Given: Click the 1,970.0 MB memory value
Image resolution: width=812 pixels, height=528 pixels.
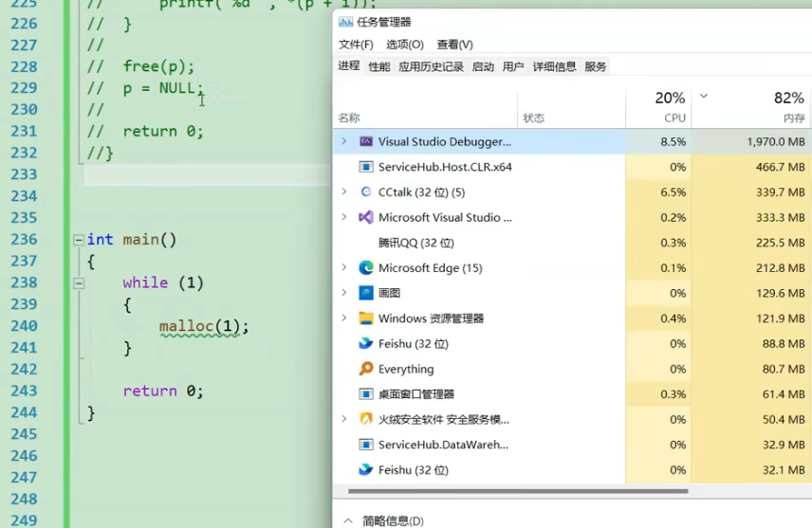Looking at the screenshot, I should (x=776, y=141).
